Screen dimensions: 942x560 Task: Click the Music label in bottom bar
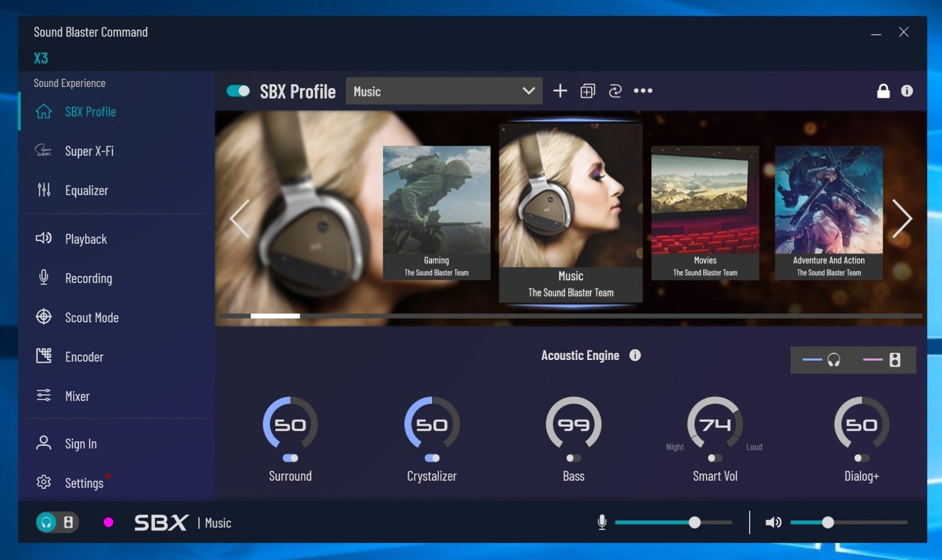(x=218, y=523)
